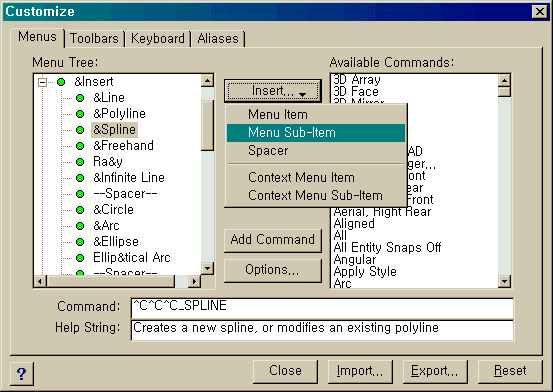553x392 pixels.
Task: Select All Entity Snaps Off command
Action: (387, 248)
